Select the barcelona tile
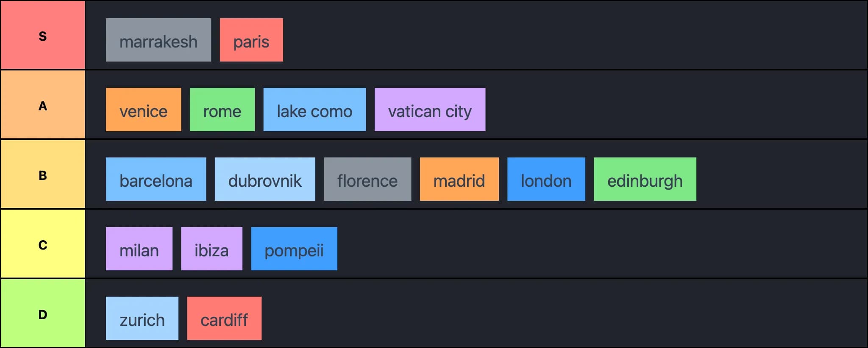 [x=156, y=179]
